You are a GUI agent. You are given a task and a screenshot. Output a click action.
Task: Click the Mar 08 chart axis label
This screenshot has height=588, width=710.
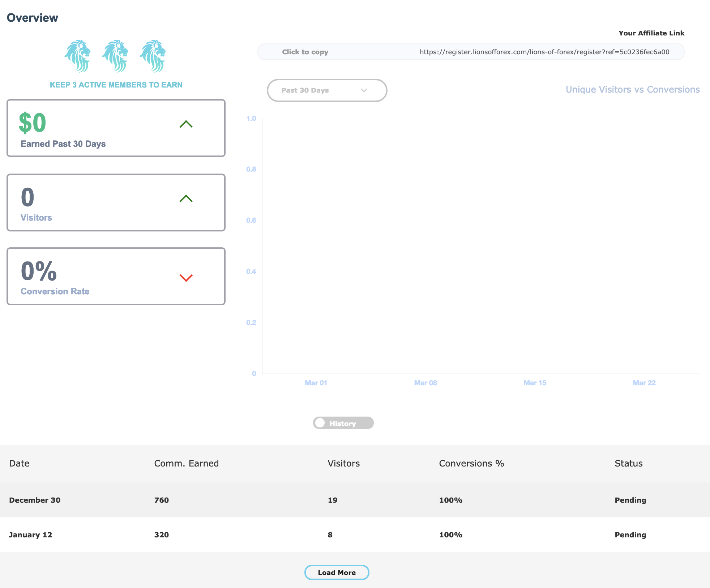(425, 383)
